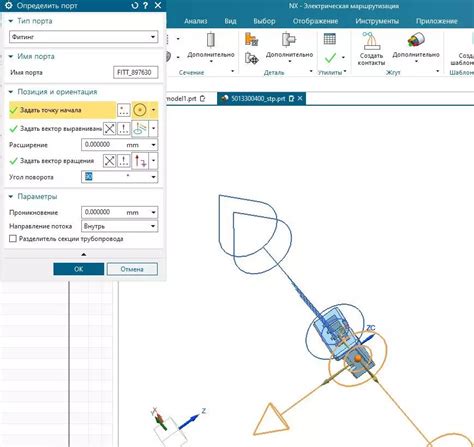Reverse direction of вектор вращения

pyautogui.click(x=109, y=161)
